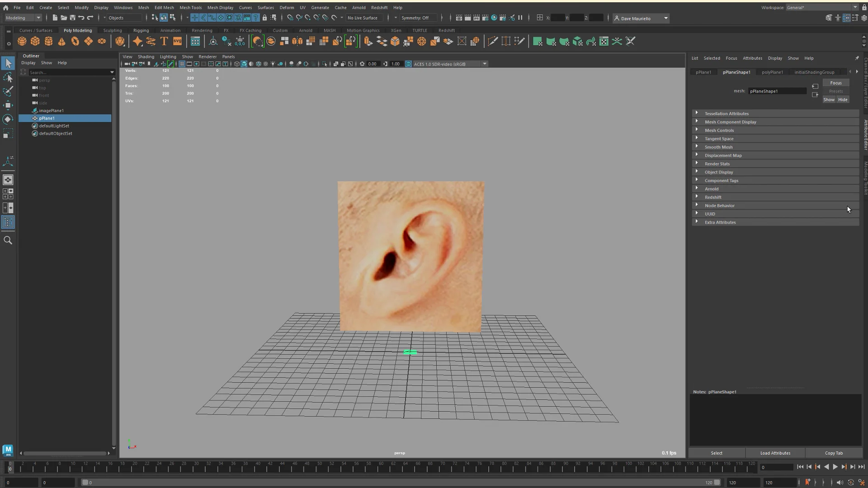Select the Poly Cylinder tool
The width and height of the screenshot is (868, 488).
pos(48,41)
